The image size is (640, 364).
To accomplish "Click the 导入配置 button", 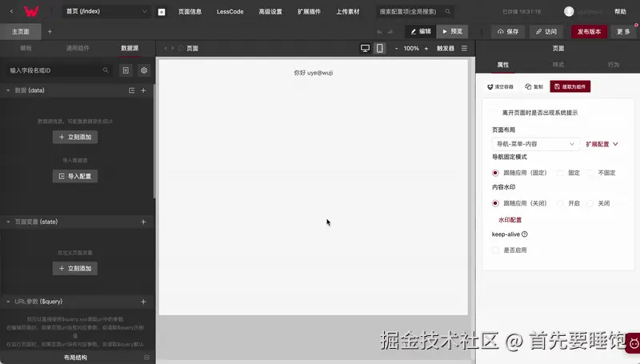I will pos(75,176).
